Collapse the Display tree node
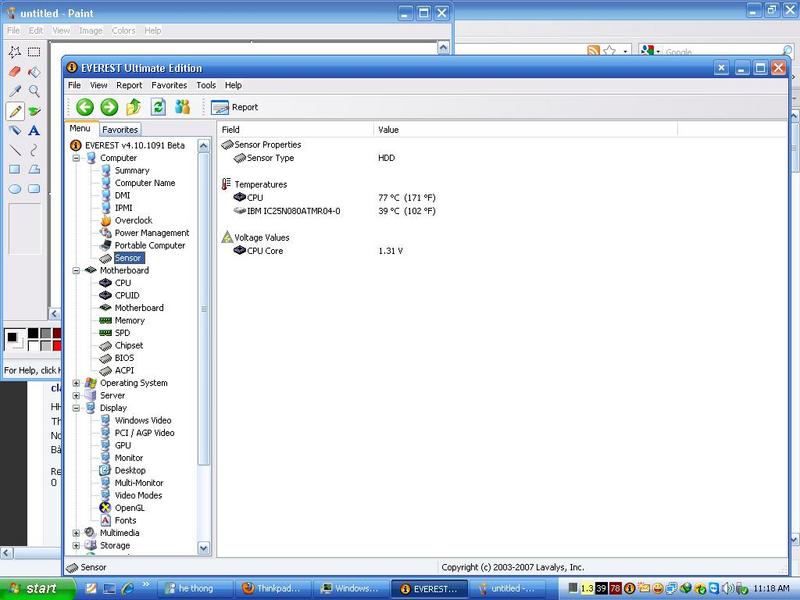 (x=76, y=408)
